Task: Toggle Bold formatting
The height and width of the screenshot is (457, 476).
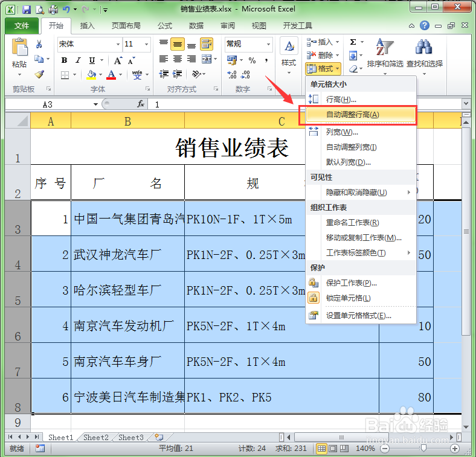Action: (x=64, y=60)
